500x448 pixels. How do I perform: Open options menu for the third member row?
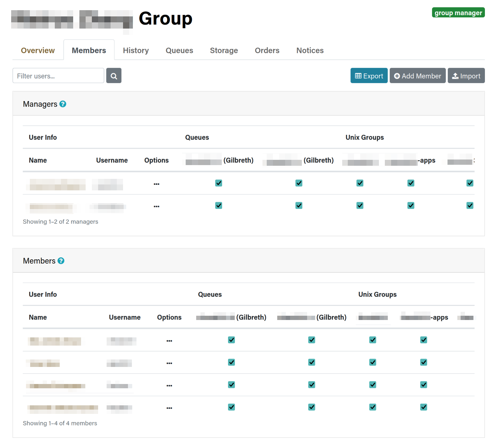click(x=169, y=385)
